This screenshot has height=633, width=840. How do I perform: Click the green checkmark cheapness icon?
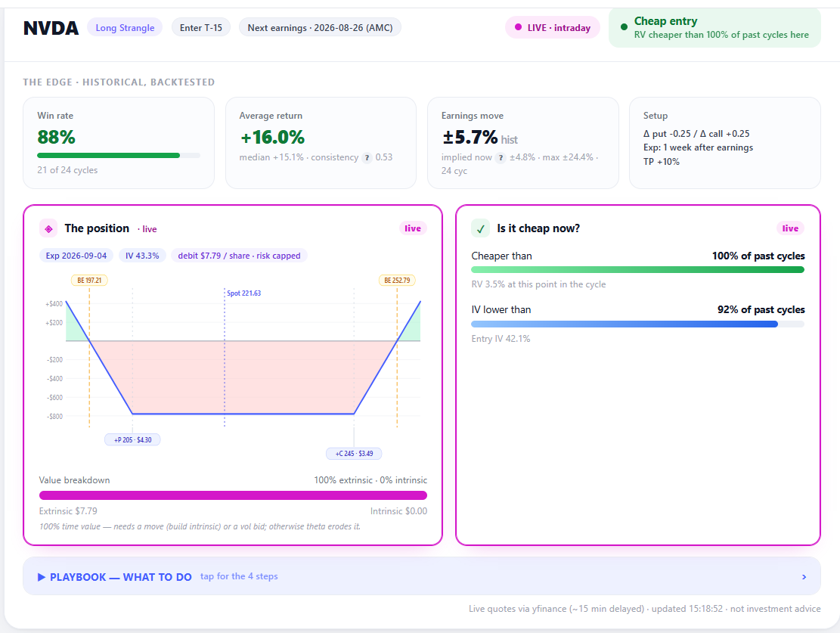tap(481, 228)
